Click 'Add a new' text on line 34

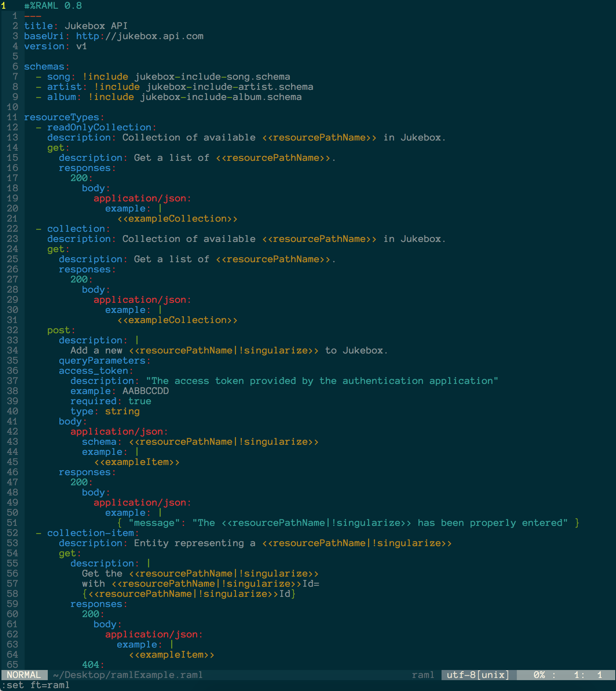96,350
